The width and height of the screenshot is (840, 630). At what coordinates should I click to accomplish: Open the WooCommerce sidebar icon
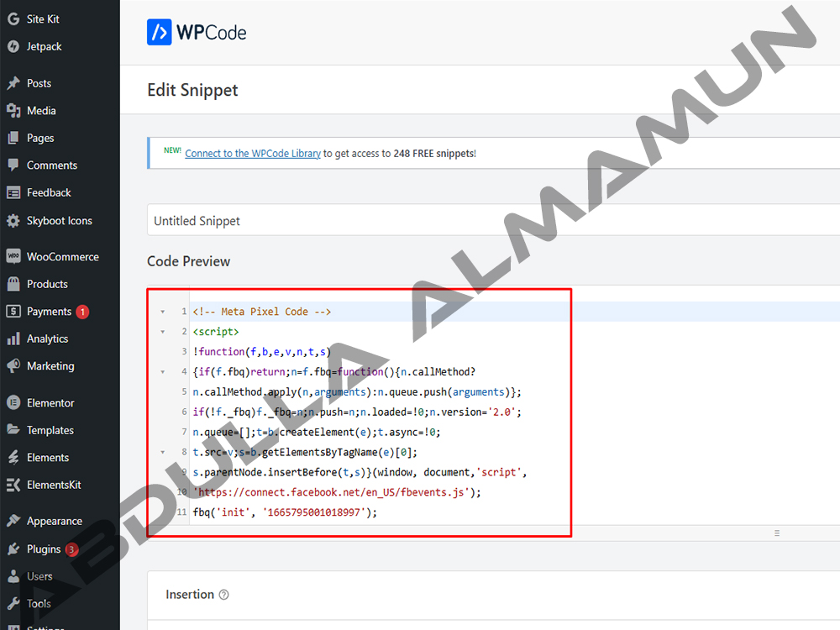click(13, 257)
